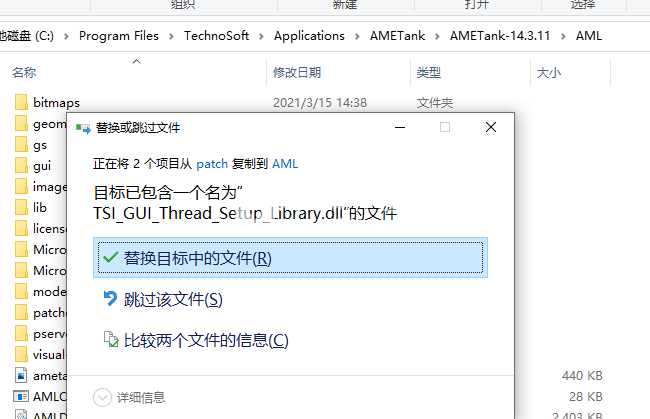The image size is (650, 419).
Task: Select the gs folder icon
Action: 22,144
